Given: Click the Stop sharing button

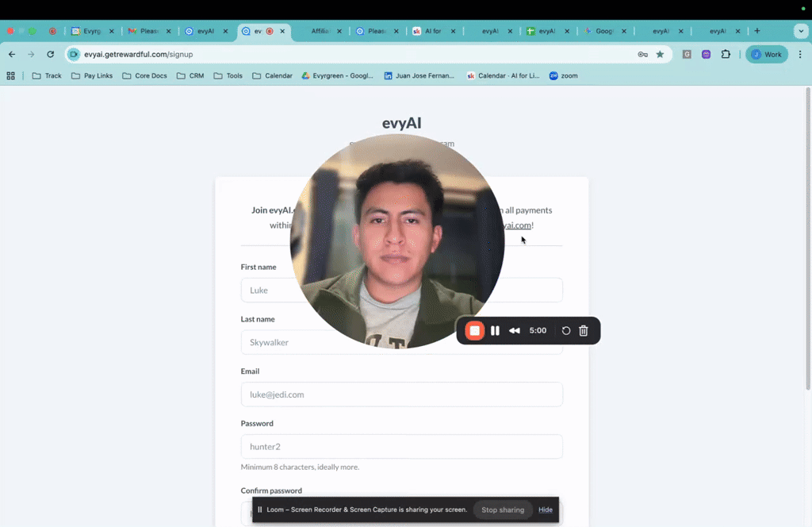Looking at the screenshot, I should click(502, 510).
